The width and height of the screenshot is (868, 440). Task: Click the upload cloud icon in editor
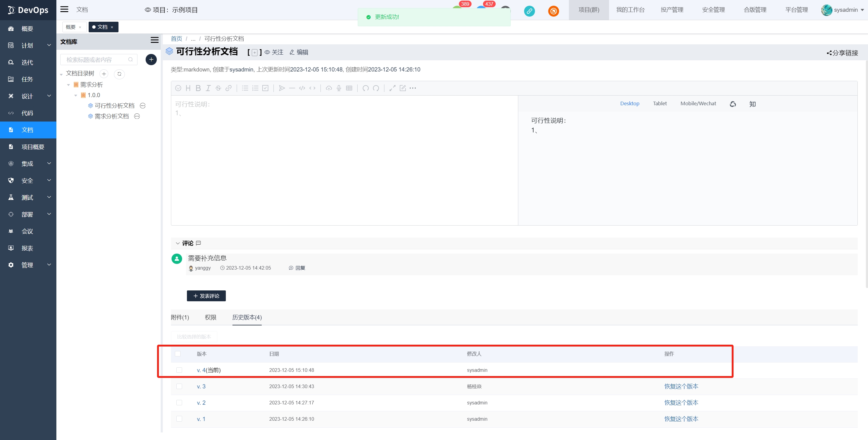(x=329, y=88)
